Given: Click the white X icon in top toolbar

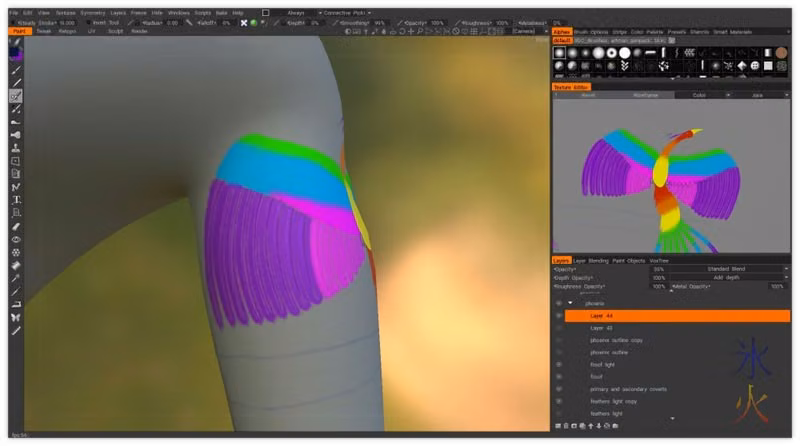Looking at the screenshot, I should pyautogui.click(x=244, y=23).
